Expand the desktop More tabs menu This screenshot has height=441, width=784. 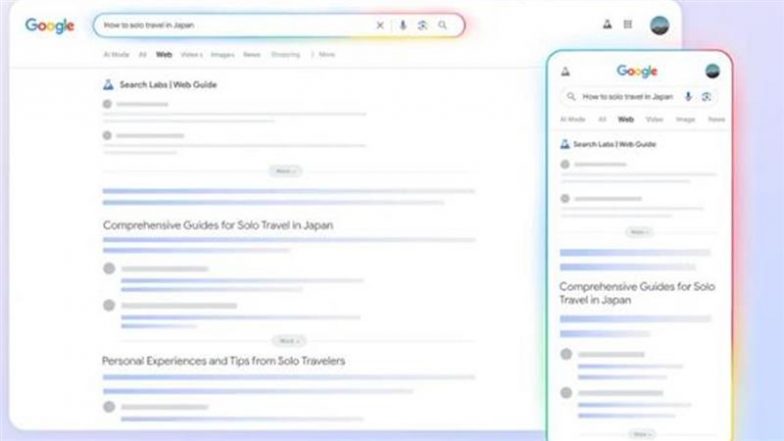323,54
